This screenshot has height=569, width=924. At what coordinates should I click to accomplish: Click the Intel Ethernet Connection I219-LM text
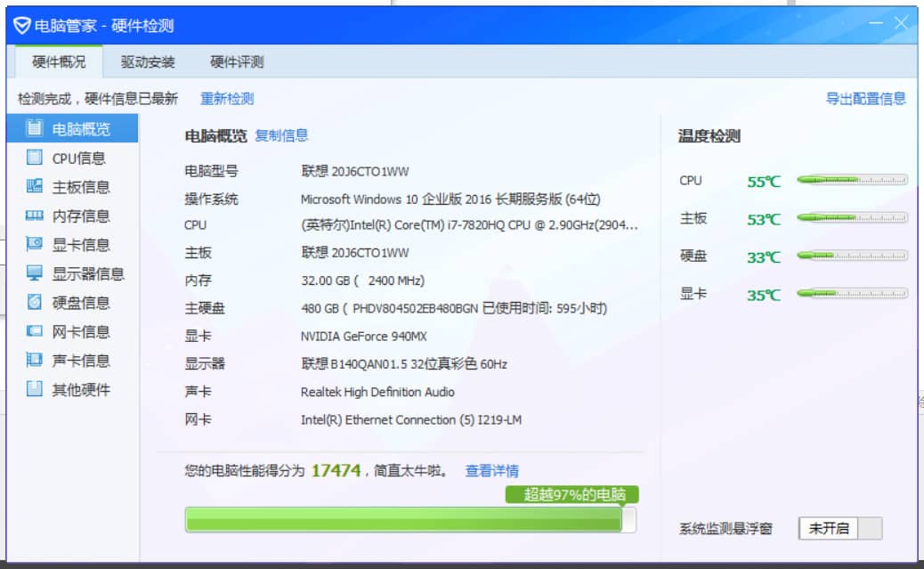coord(411,419)
